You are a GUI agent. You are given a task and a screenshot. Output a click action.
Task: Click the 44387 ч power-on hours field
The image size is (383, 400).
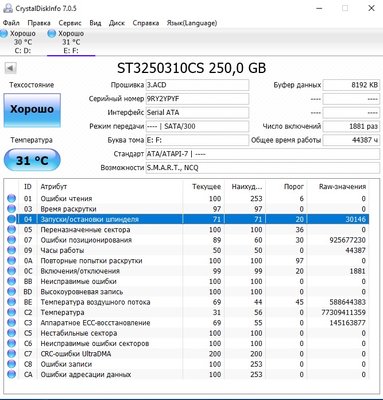tap(351, 140)
